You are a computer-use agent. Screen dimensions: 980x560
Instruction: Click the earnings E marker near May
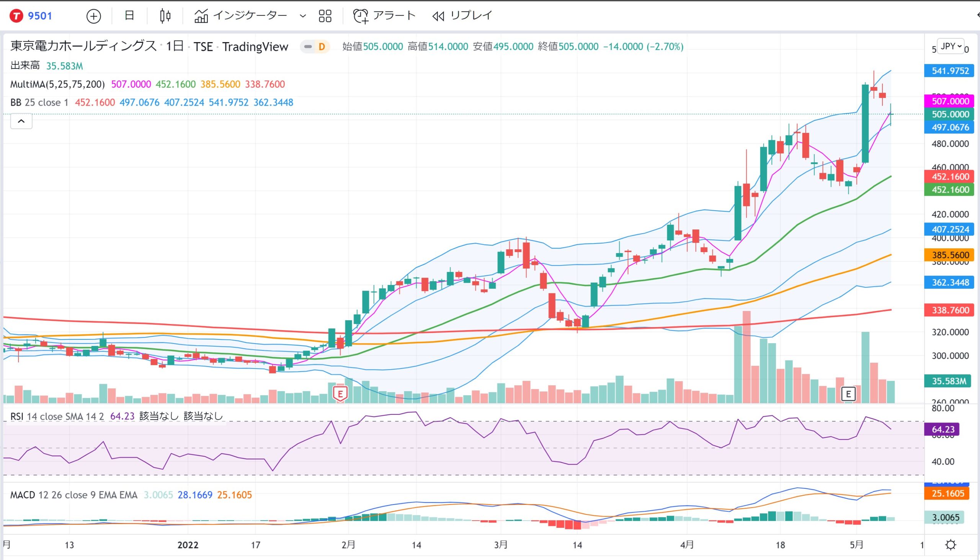(848, 394)
